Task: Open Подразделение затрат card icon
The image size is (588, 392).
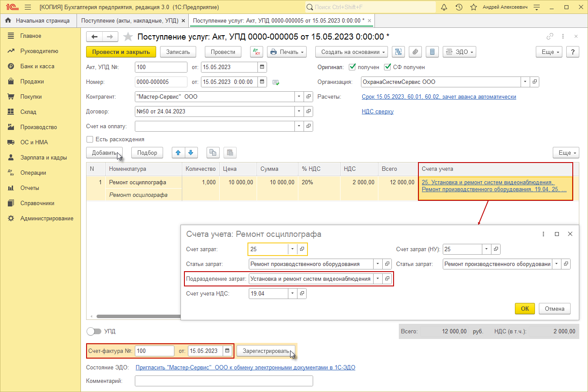Action: [x=387, y=279]
